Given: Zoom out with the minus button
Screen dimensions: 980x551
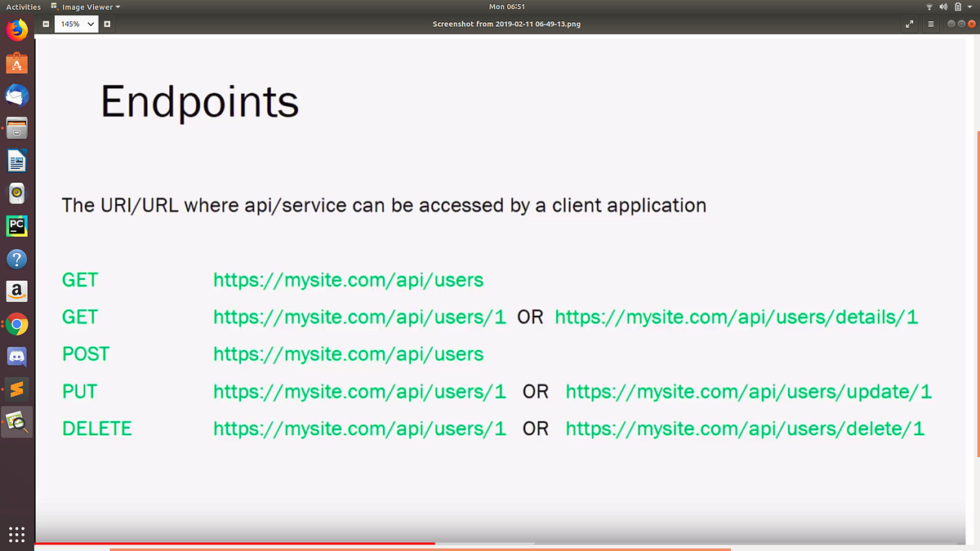Looking at the screenshot, I should tap(47, 24).
